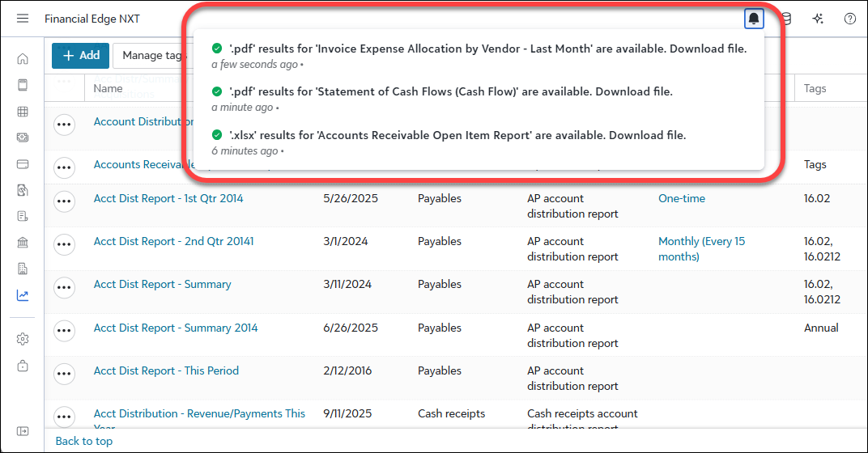Open the database icon in header
Image resolution: width=868 pixels, height=453 pixels.
click(x=787, y=19)
